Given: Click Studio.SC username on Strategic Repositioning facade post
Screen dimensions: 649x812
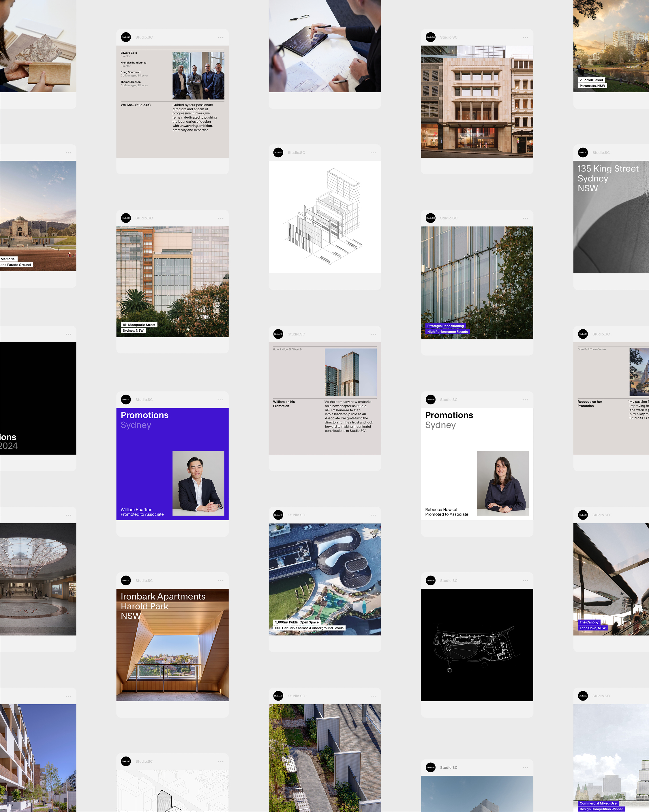Looking at the screenshot, I should tap(449, 218).
